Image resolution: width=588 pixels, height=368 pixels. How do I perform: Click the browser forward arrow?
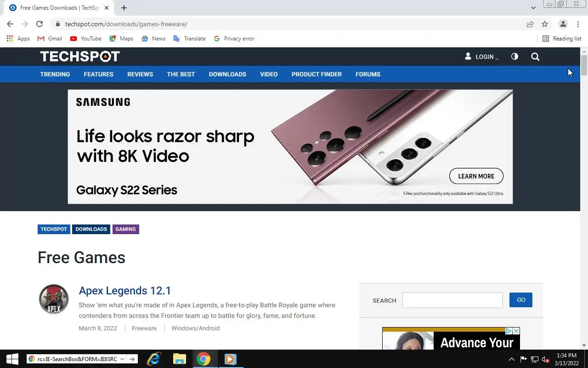click(25, 24)
